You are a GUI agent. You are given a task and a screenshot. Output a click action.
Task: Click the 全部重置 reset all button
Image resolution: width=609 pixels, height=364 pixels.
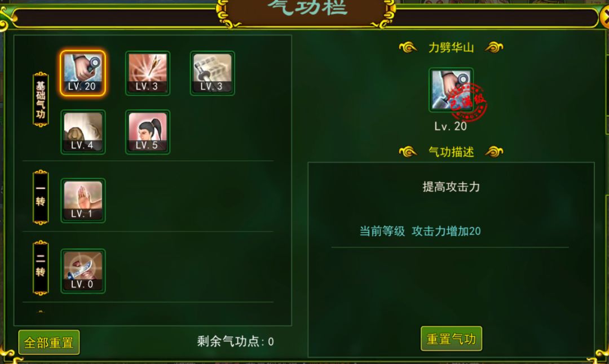click(49, 342)
